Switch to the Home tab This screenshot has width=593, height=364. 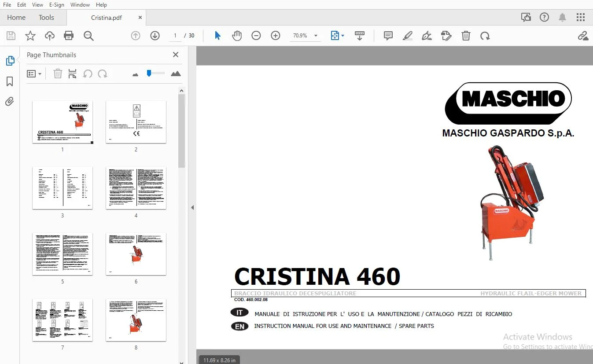point(16,18)
